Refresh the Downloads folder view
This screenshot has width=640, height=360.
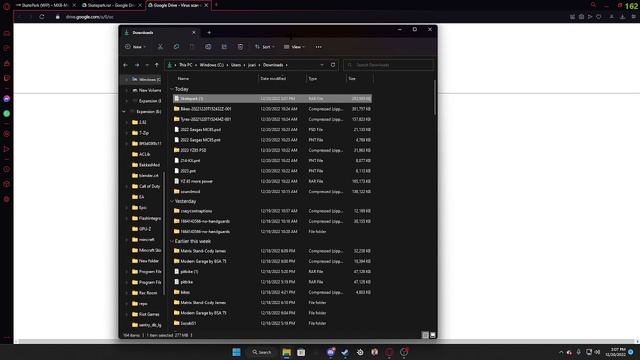coord(333,65)
